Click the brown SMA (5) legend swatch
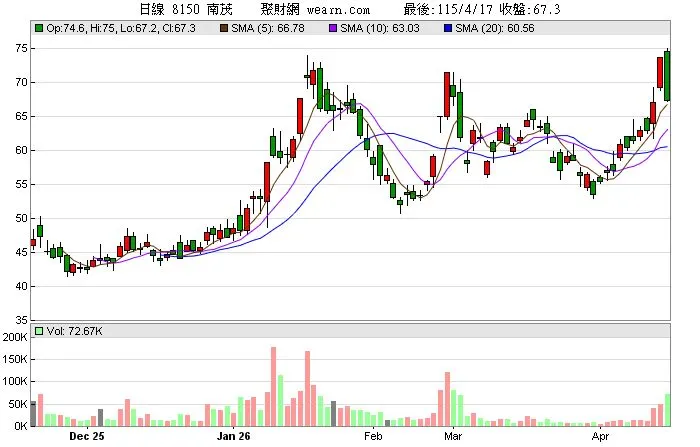Viewport: 700px width, 447px height. click(x=224, y=28)
